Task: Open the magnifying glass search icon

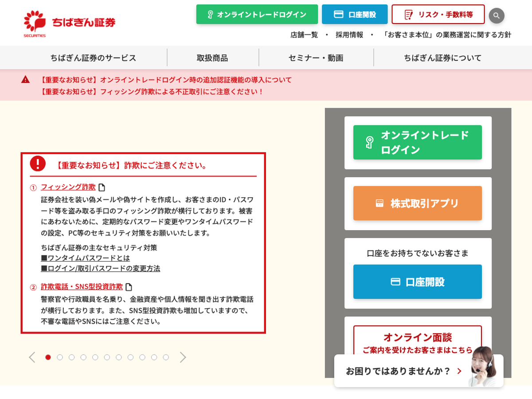Action: 497,16
